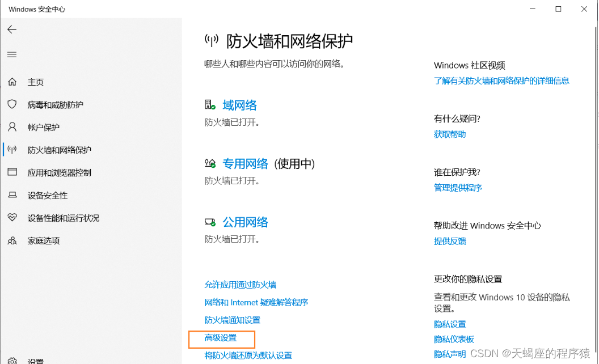The image size is (599, 364).
Task: Click the window icon for 应用和浏览器控制
Action: tap(12, 172)
